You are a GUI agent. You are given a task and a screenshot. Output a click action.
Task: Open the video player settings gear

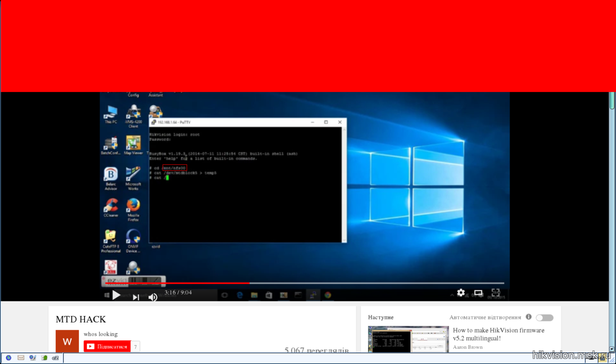coord(461,293)
